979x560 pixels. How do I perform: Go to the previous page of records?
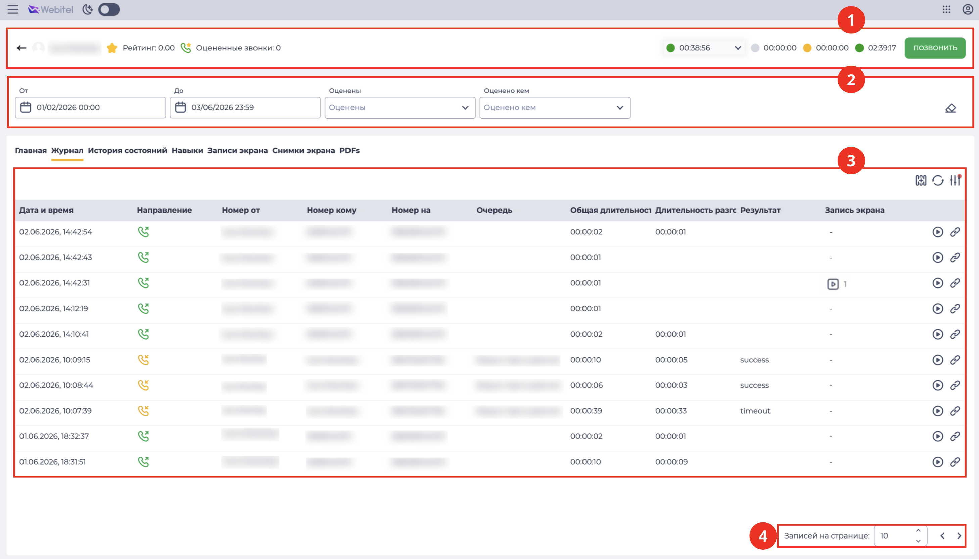(x=942, y=536)
